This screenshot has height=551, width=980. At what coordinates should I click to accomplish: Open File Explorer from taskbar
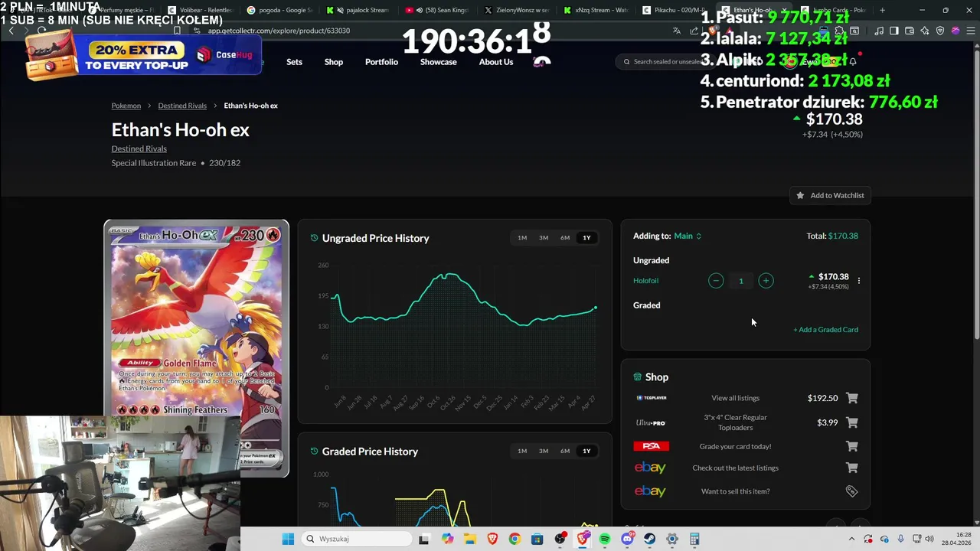tap(469, 539)
